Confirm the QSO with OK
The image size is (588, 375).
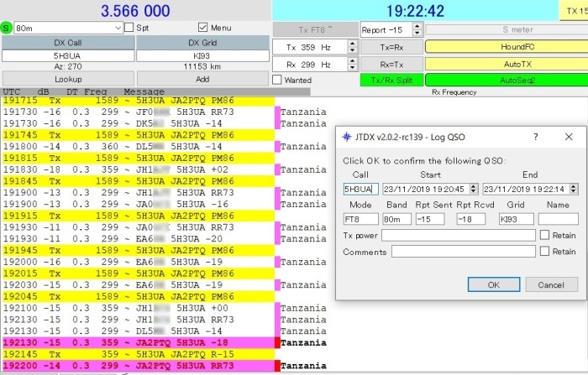coord(494,284)
